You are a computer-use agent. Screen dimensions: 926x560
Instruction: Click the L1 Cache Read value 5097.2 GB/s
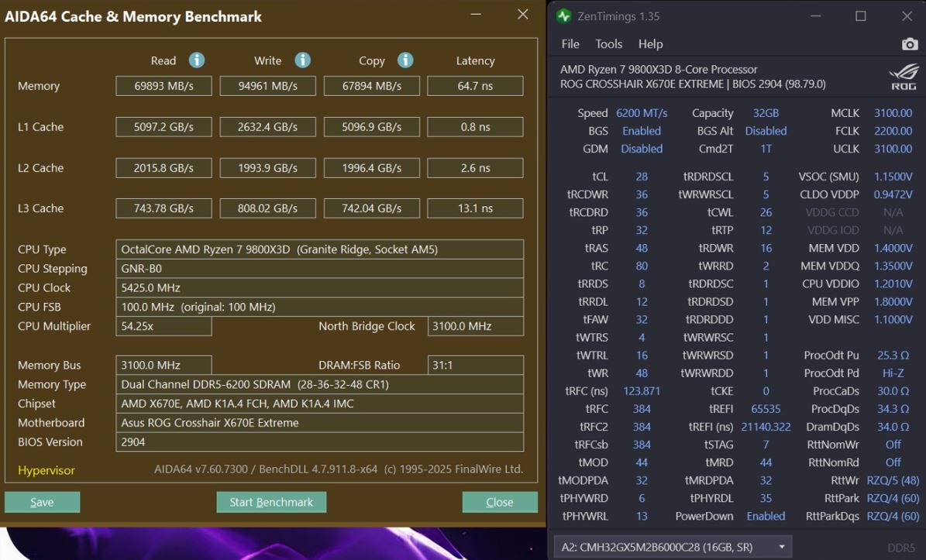pos(164,127)
